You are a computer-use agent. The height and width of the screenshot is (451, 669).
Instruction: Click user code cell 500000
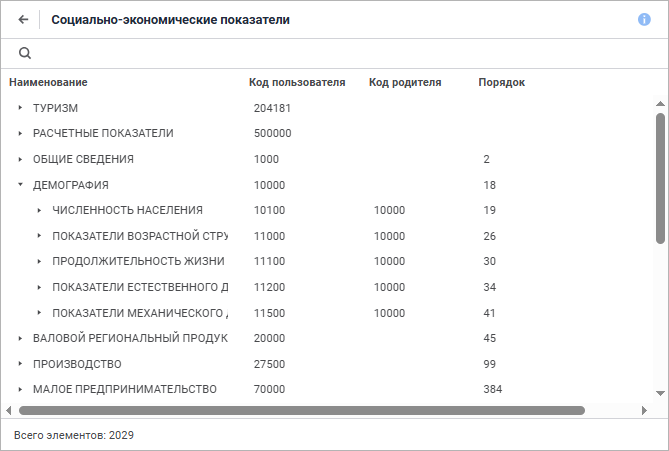pos(273,133)
